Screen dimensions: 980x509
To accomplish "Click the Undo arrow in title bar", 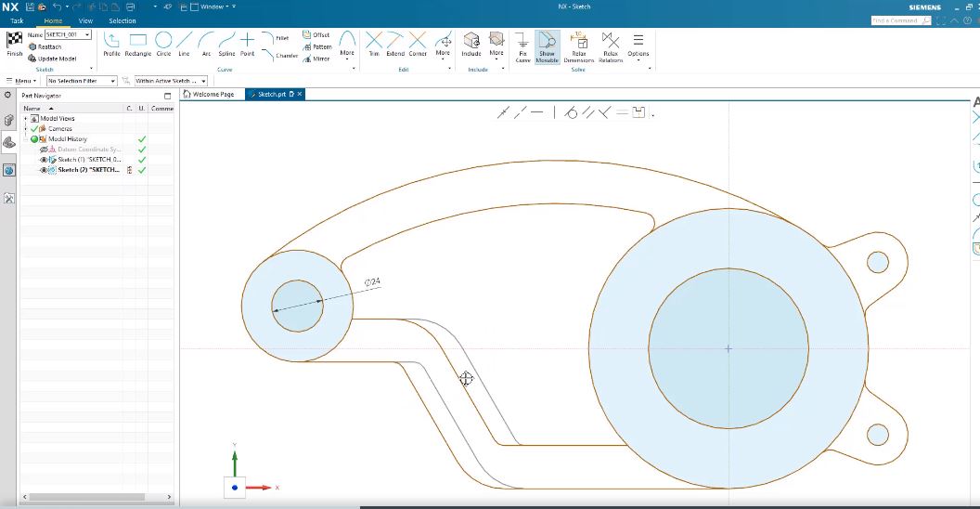I will tap(57, 7).
